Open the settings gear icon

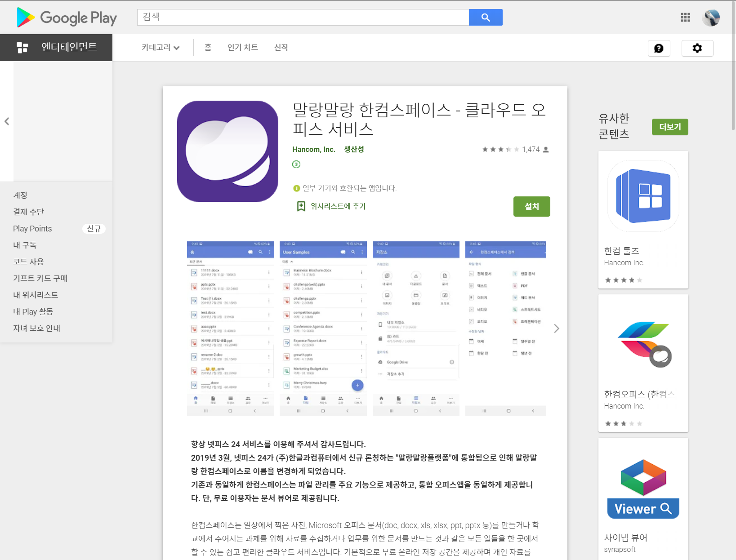697,48
